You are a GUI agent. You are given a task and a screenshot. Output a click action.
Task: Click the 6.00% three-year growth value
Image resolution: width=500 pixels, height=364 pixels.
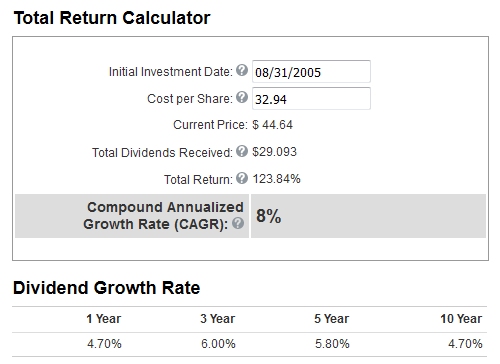218,344
